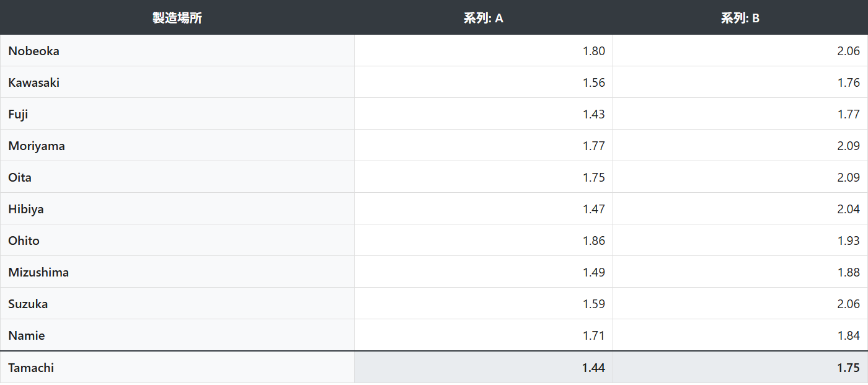
Task: Click Tamachi's 系列: A value 1.44
Action: pyautogui.click(x=593, y=368)
